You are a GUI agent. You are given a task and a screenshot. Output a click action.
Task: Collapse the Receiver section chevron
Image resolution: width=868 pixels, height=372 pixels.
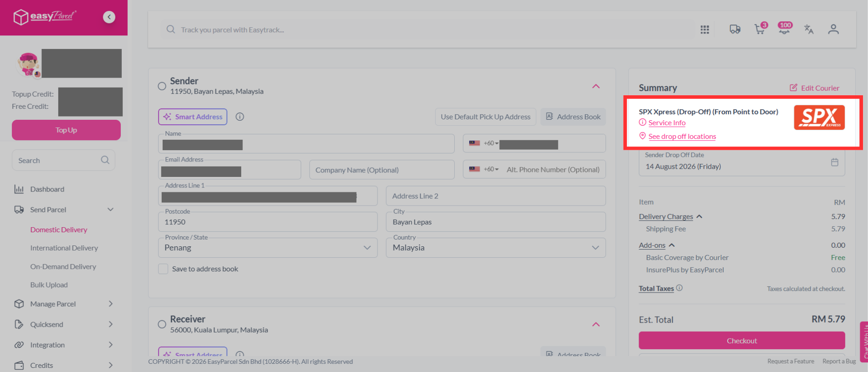point(596,324)
